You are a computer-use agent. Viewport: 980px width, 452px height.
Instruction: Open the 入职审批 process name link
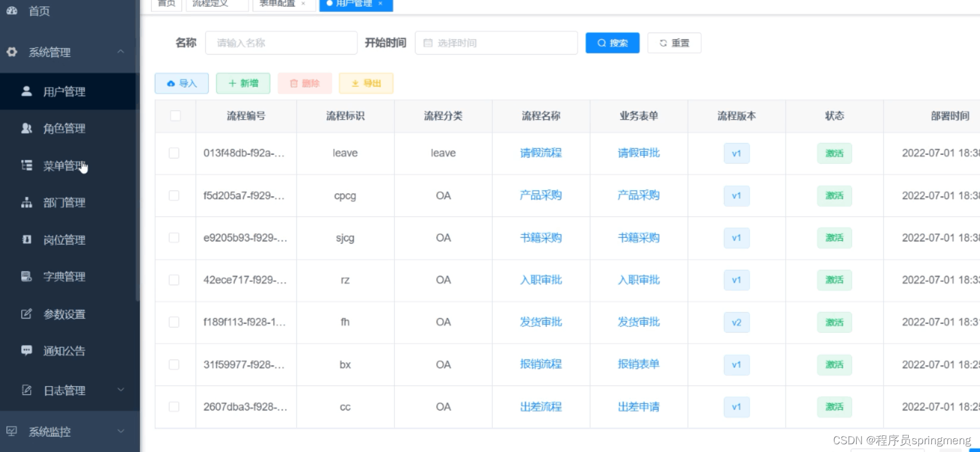pyautogui.click(x=541, y=279)
